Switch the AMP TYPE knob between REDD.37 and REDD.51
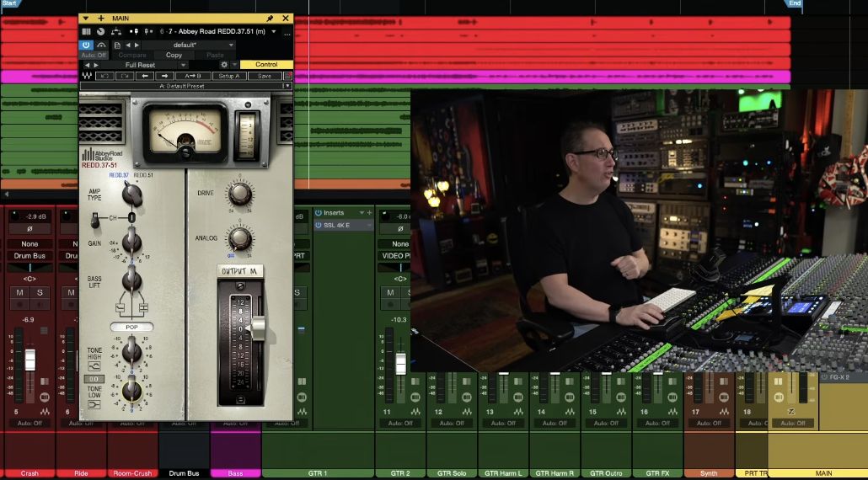Image resolution: width=868 pixels, height=480 pixels. (131, 194)
